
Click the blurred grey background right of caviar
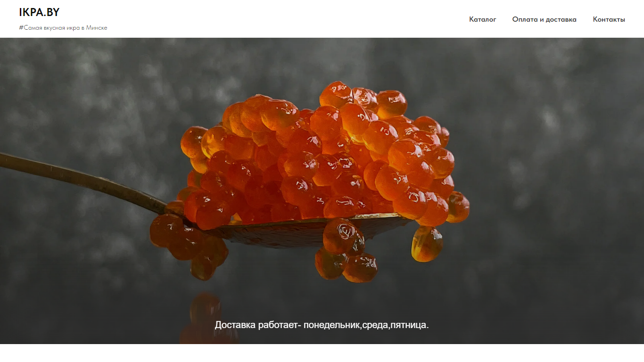point(556,189)
